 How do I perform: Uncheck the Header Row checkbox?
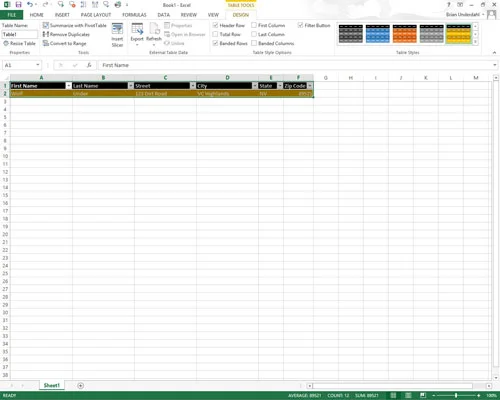point(216,25)
